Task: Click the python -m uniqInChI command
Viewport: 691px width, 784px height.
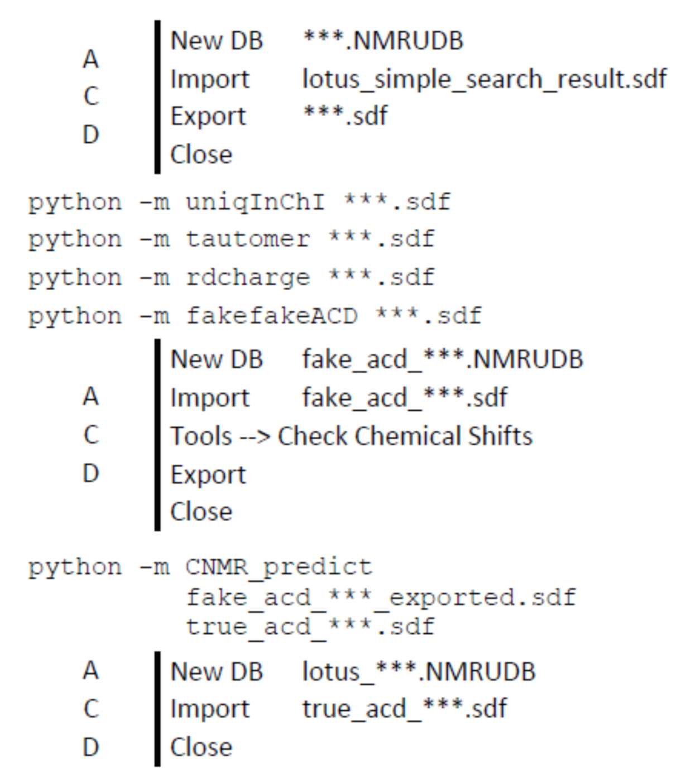Action: (x=239, y=202)
